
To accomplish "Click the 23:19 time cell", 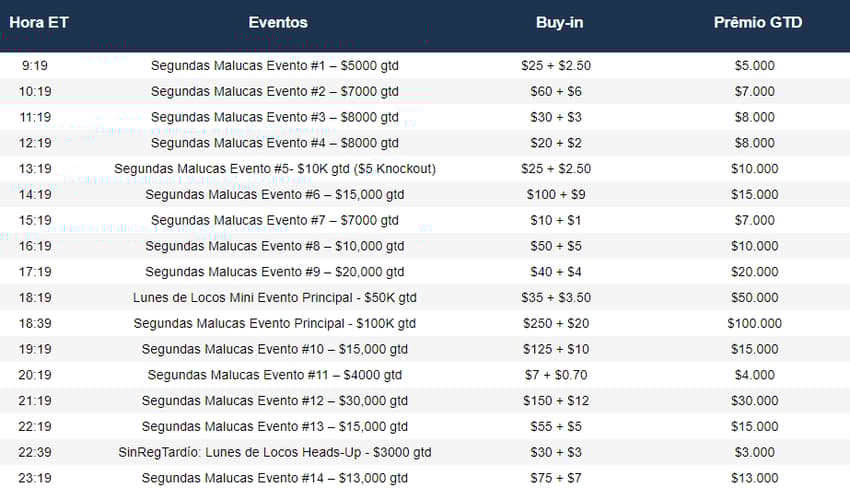I will click(35, 478).
